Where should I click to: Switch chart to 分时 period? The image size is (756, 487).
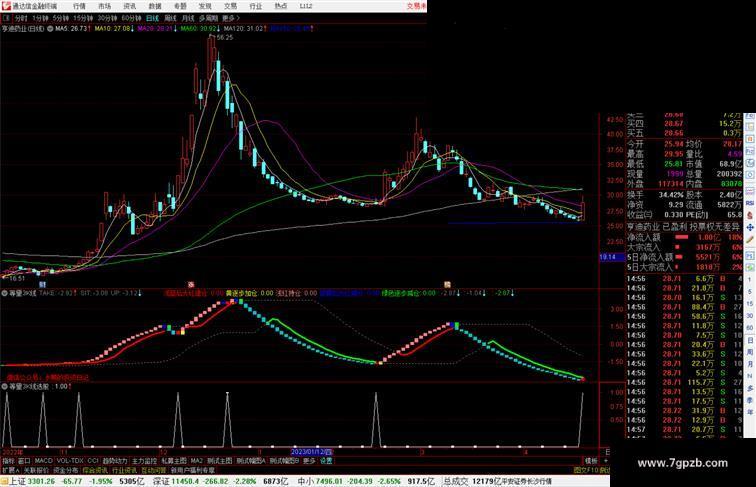pyautogui.click(x=21, y=18)
